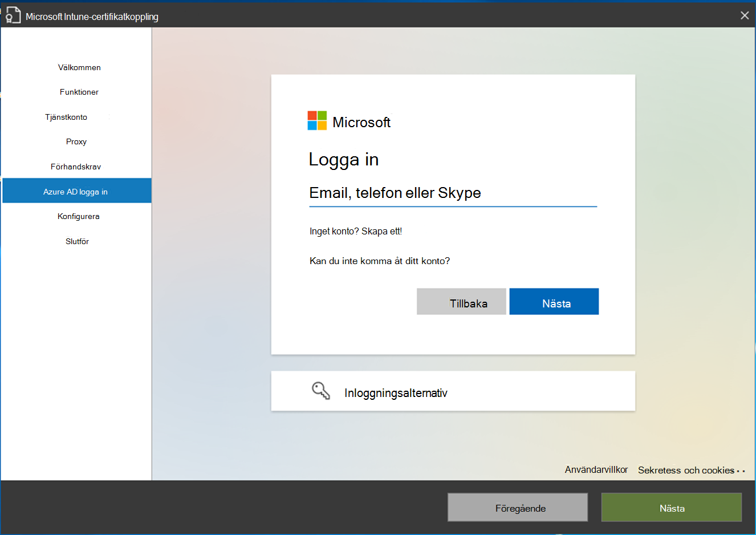This screenshot has width=756, height=535.
Task: Select the Förhandskrav step
Action: 76,167
